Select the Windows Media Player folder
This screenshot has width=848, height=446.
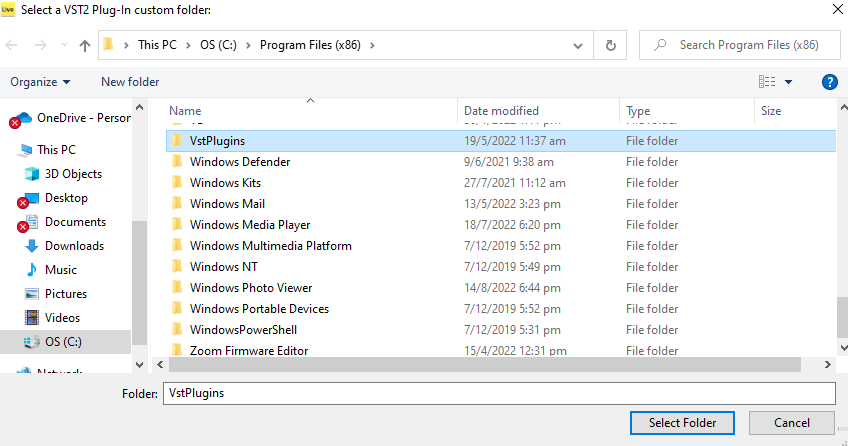(x=250, y=225)
